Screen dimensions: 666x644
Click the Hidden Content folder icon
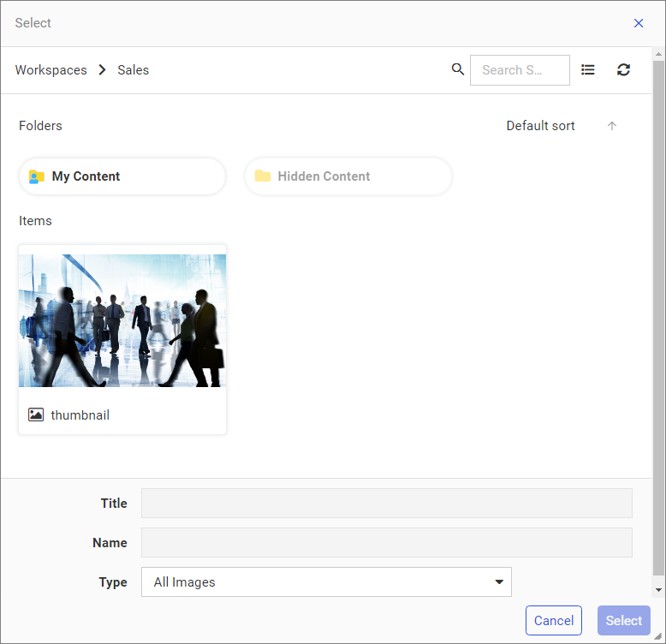click(x=263, y=176)
